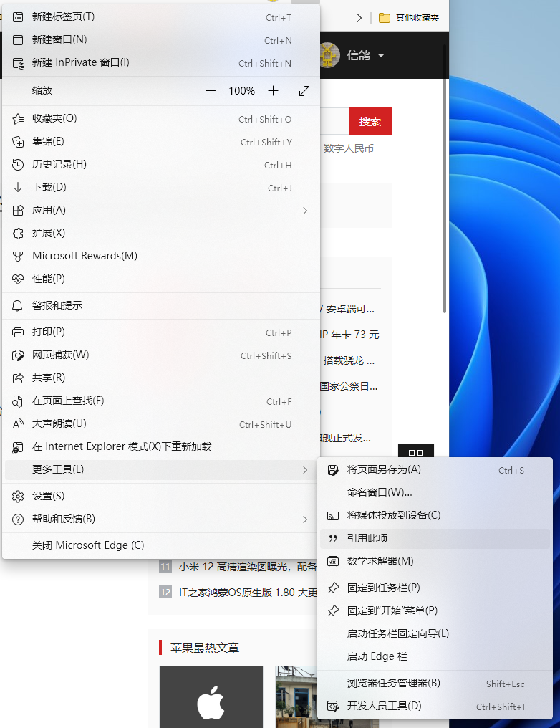Increase zoom with the plus button
Viewport: 560px width, 728px height.
pos(274,91)
